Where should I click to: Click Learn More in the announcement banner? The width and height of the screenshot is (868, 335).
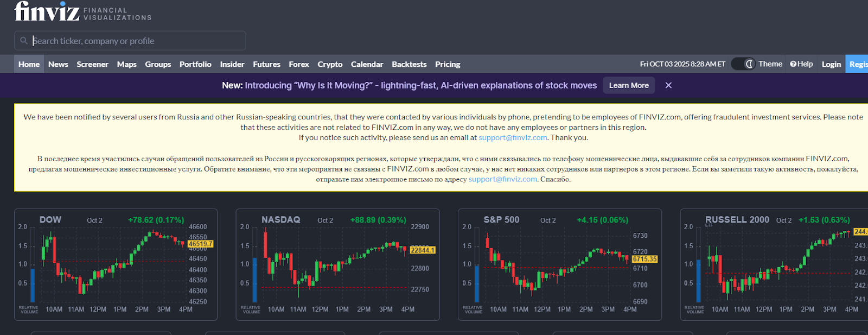[629, 85]
